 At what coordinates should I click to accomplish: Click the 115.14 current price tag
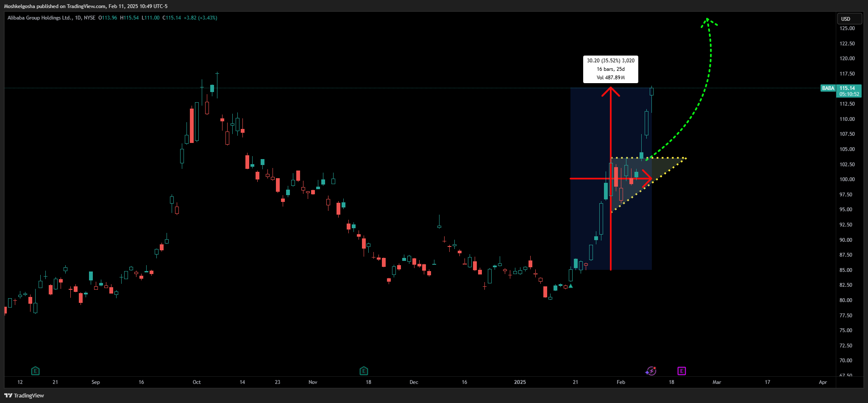(847, 88)
